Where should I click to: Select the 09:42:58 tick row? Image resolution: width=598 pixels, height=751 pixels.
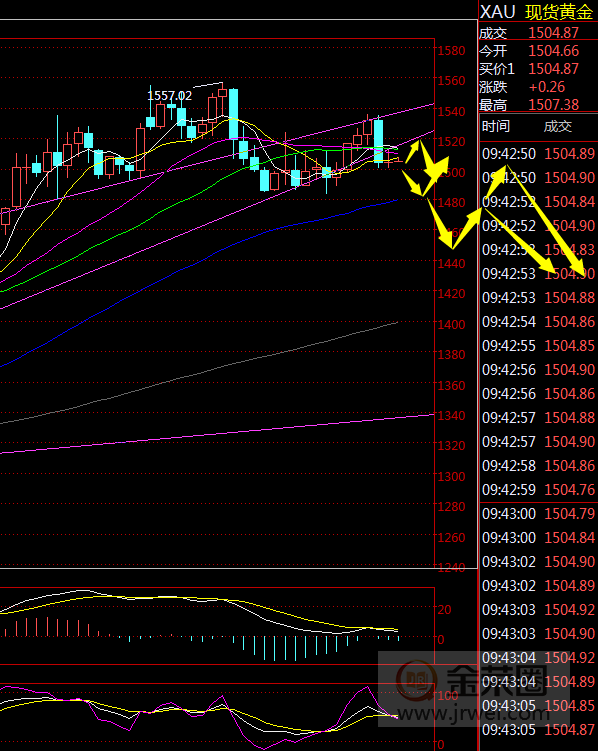click(x=539, y=465)
